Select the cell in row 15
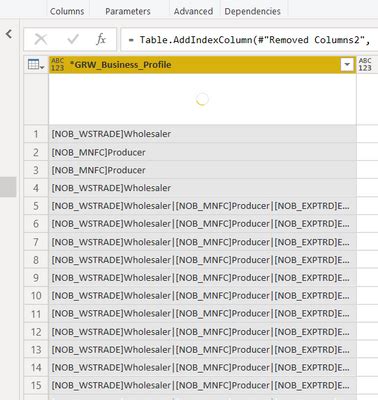 click(x=202, y=386)
